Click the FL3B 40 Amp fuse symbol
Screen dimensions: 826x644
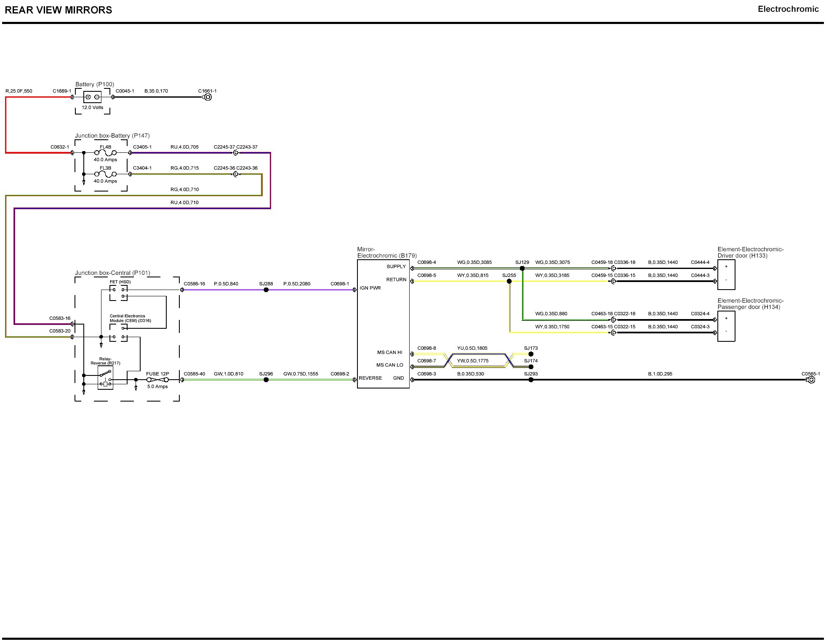tap(105, 174)
